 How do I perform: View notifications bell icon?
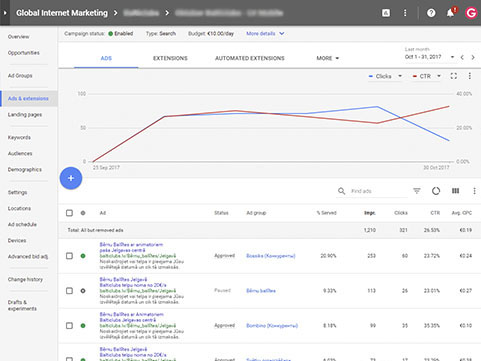coord(450,13)
